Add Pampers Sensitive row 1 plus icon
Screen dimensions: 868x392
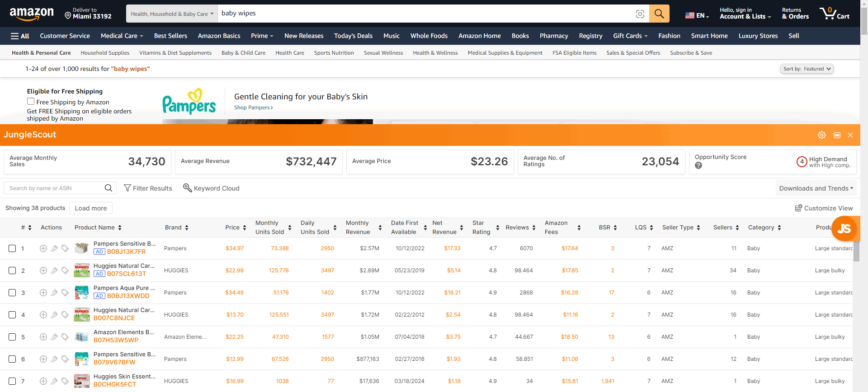click(43, 248)
